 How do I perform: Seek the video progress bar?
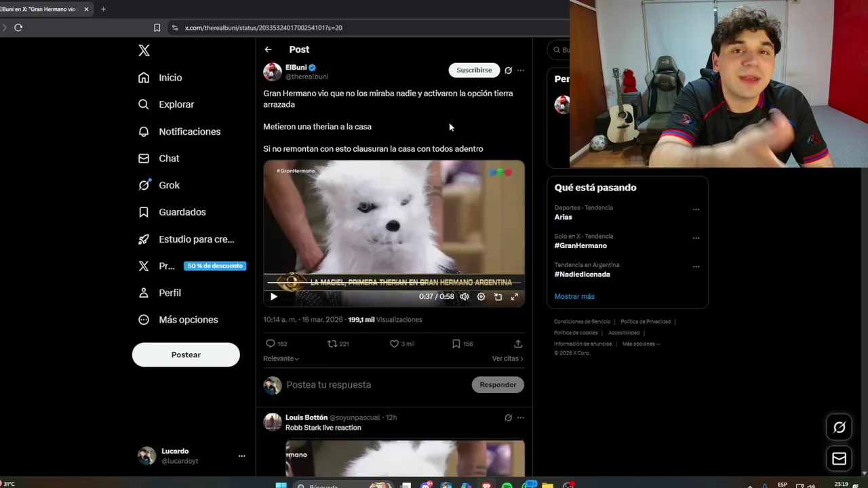[x=394, y=282]
